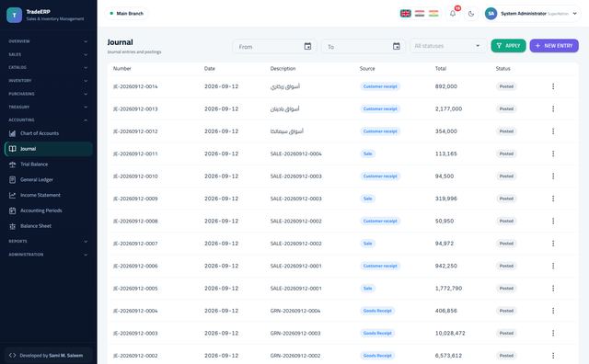
Task: Open Balance Sheet
Action: [x=49, y=226]
